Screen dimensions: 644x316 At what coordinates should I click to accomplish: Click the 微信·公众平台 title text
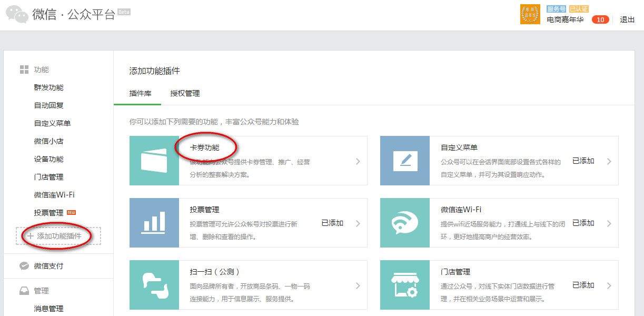[74, 15]
